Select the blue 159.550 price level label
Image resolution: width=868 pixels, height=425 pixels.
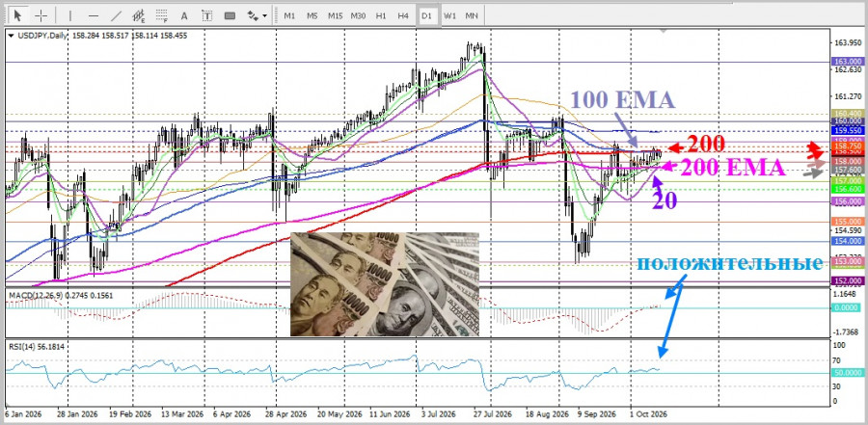coord(848,131)
